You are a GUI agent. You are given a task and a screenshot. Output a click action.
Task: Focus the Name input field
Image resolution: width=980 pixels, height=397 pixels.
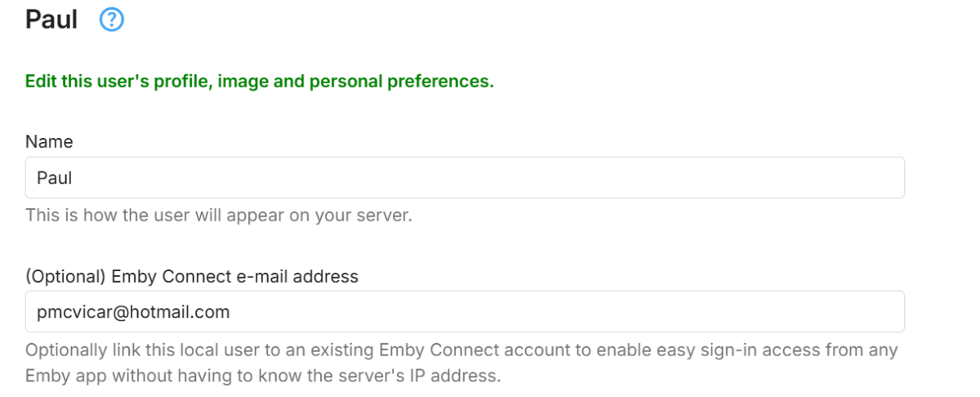465,177
